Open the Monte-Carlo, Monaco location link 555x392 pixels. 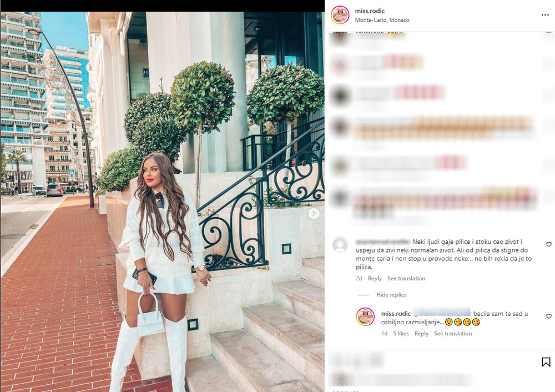(x=382, y=20)
